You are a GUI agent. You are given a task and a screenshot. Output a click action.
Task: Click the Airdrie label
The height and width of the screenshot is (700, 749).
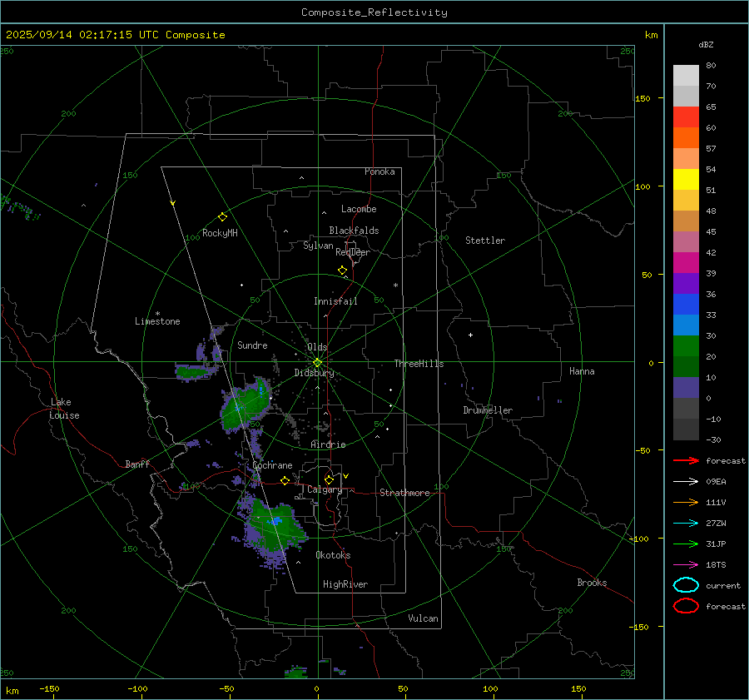(x=328, y=444)
